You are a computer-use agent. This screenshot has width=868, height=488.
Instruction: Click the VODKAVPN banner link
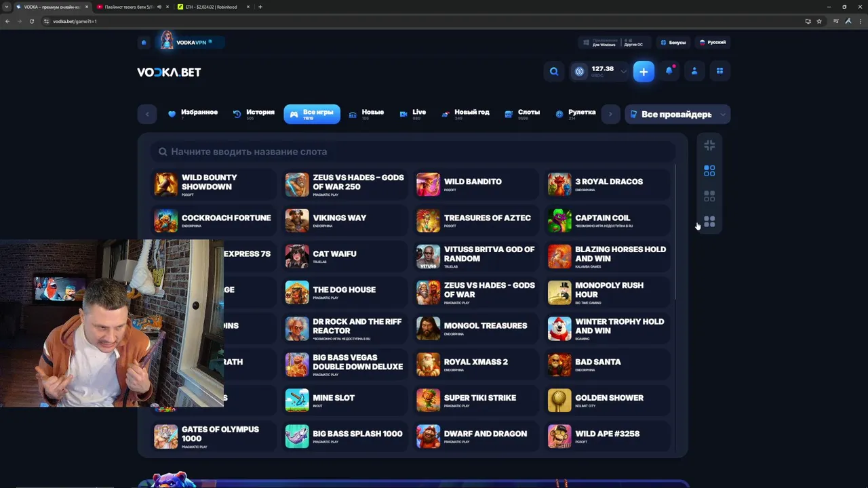tap(191, 42)
